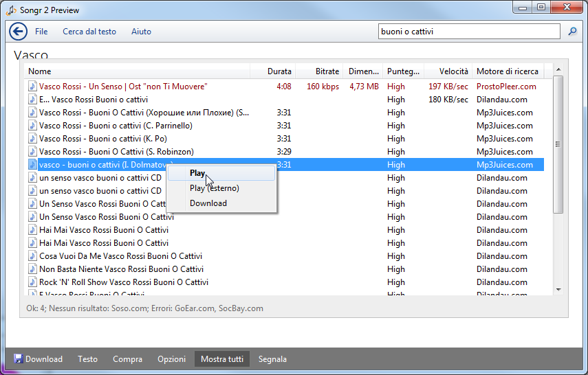588x375 pixels.
Task: Sort by the Velocità column header
Action: click(x=448, y=71)
